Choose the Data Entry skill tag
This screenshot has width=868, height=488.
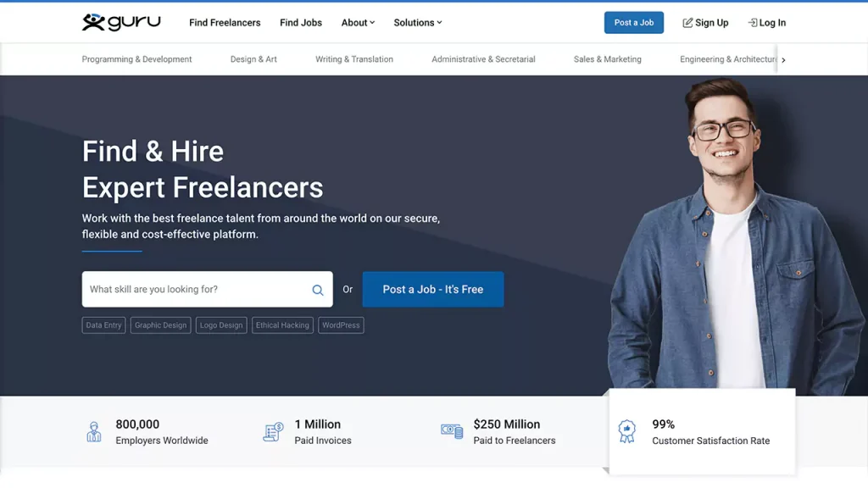103,325
